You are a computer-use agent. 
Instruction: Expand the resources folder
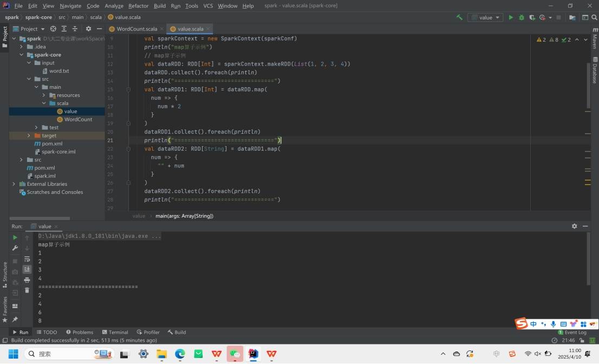click(x=44, y=95)
